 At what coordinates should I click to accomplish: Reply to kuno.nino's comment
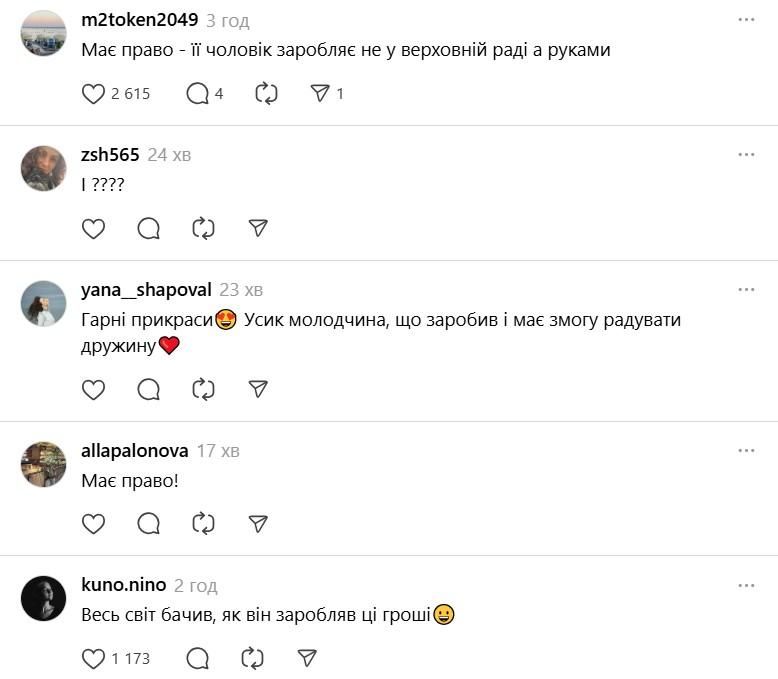click(x=197, y=659)
